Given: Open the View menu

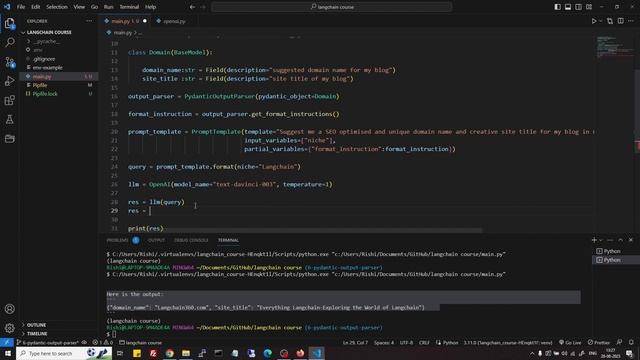Looking at the screenshot, I should point(79,7).
